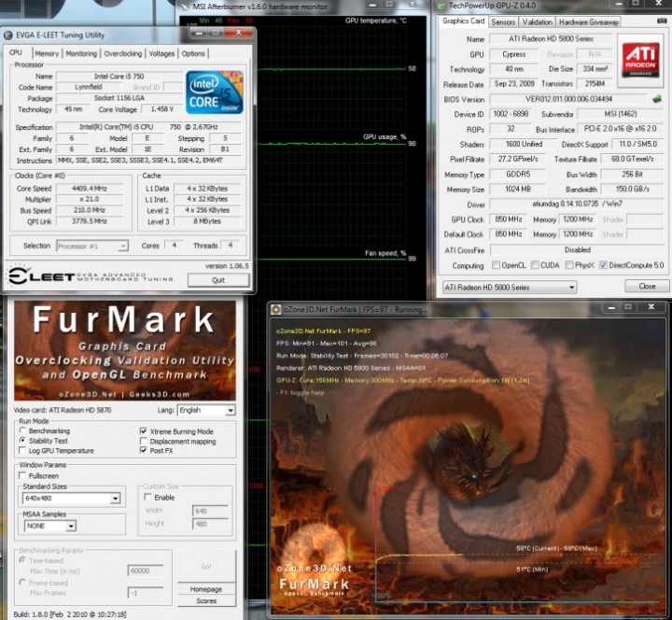Click the Homepage button in FurMark

click(x=206, y=589)
